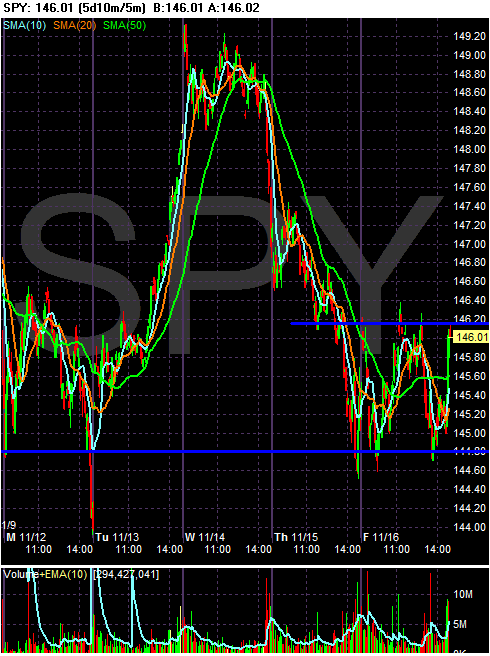Click the 144.60 price axis label

click(469, 471)
